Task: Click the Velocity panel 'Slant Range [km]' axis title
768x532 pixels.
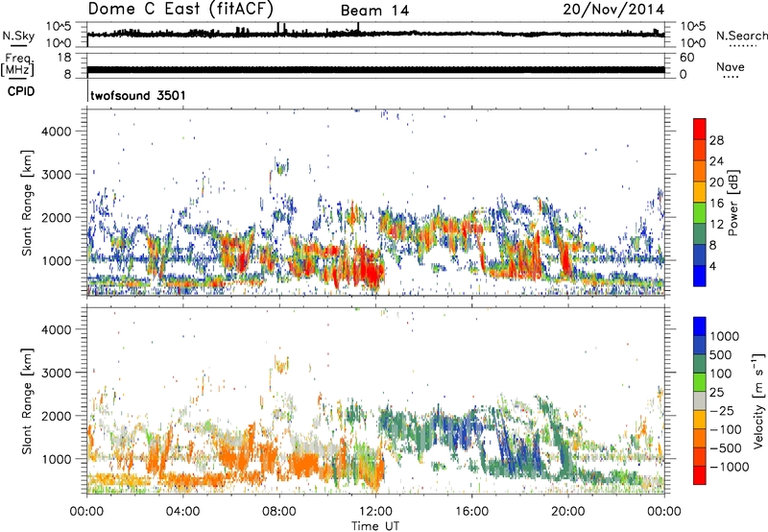Action: point(27,401)
